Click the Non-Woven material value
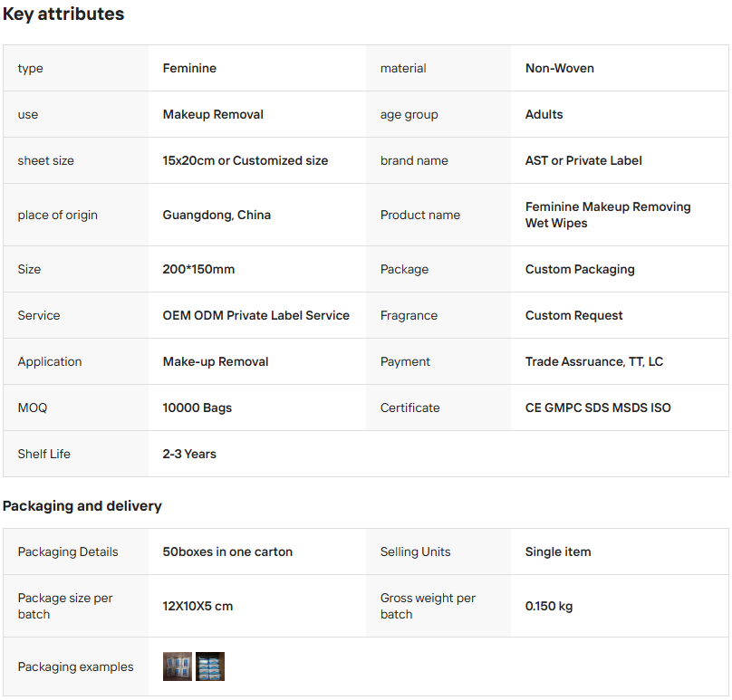Viewport: 732px width, 700px height. (560, 68)
